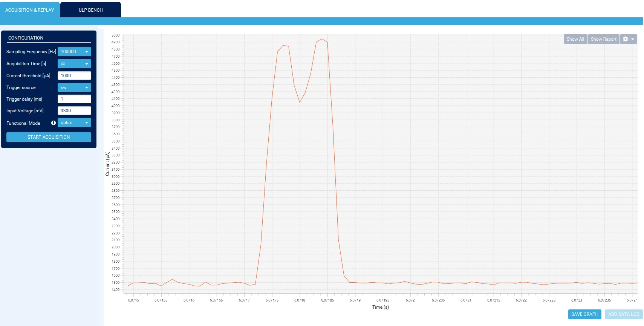Click the dropdown caret beside gear icon
Viewport: 644px width, 326px height.
[x=633, y=39]
